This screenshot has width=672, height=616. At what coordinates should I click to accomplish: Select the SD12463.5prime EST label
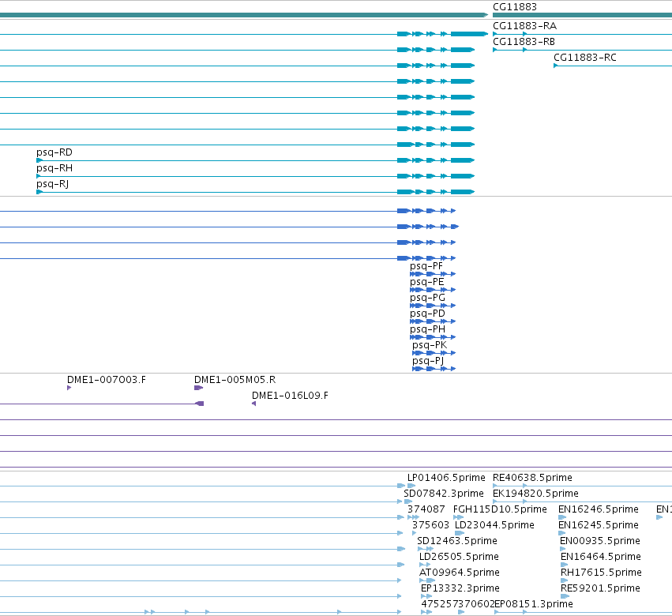click(x=457, y=541)
